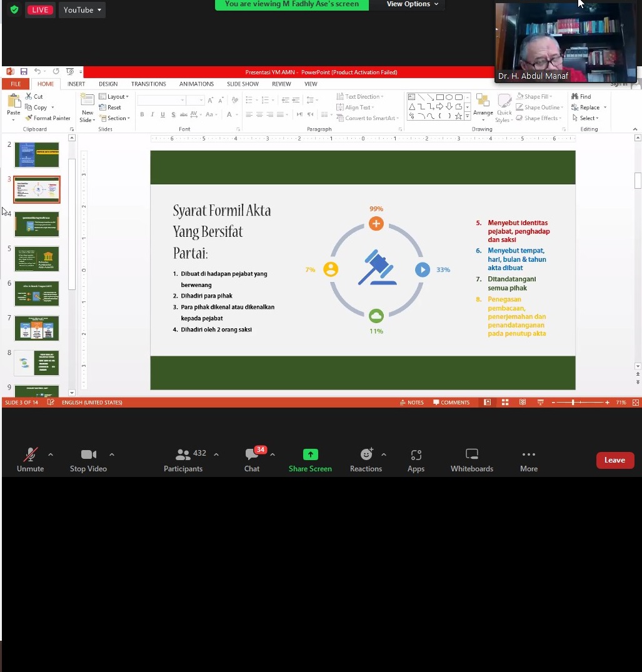Toggle bold formatting in Font group
This screenshot has width=642, height=672.
tap(142, 114)
